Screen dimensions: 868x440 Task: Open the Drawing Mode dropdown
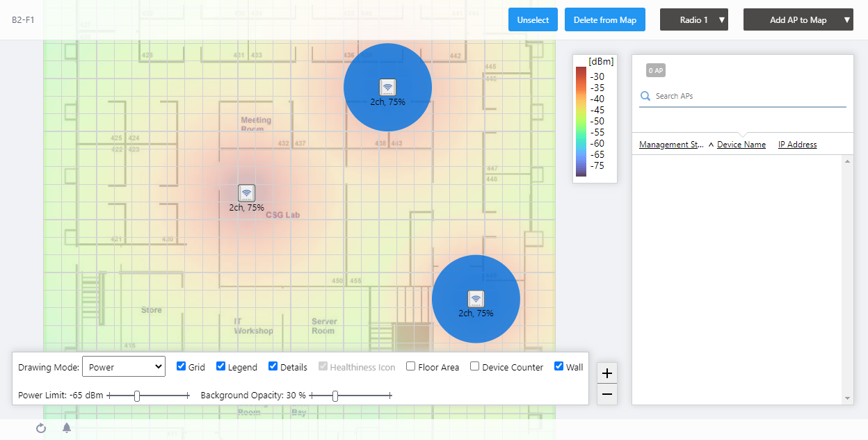point(124,366)
